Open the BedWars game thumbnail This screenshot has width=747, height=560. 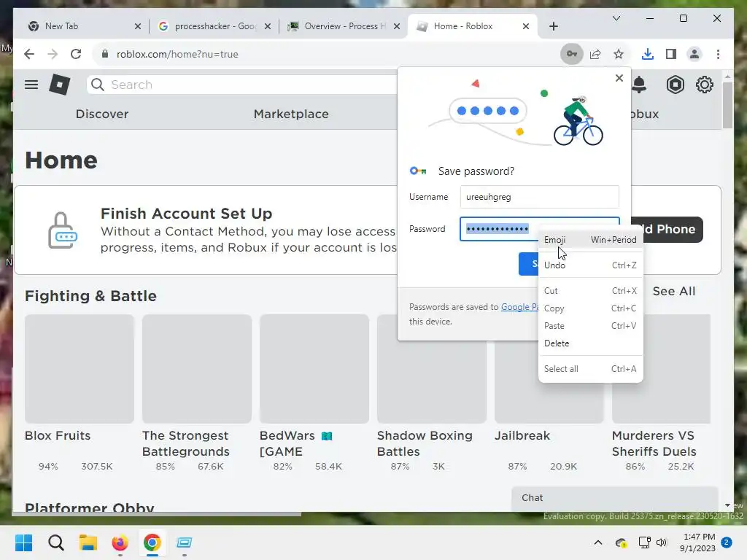click(314, 368)
